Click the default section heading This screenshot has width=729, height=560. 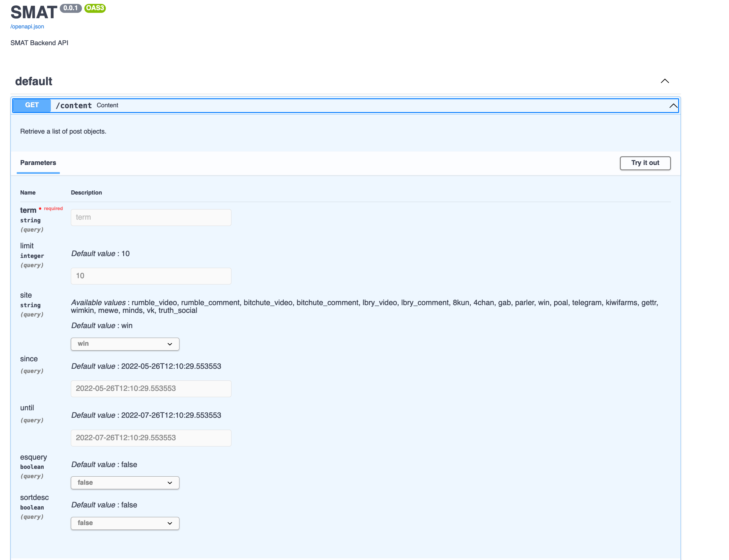33,81
